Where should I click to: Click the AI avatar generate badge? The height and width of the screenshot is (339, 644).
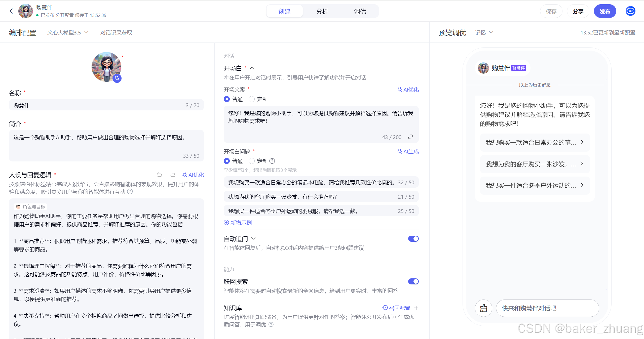(x=117, y=78)
